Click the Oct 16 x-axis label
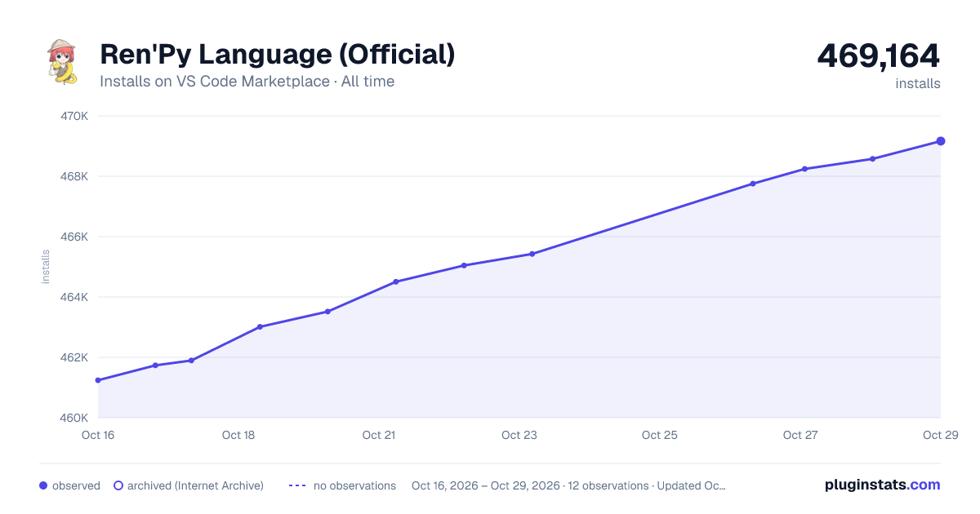980x514 pixels. click(x=98, y=435)
